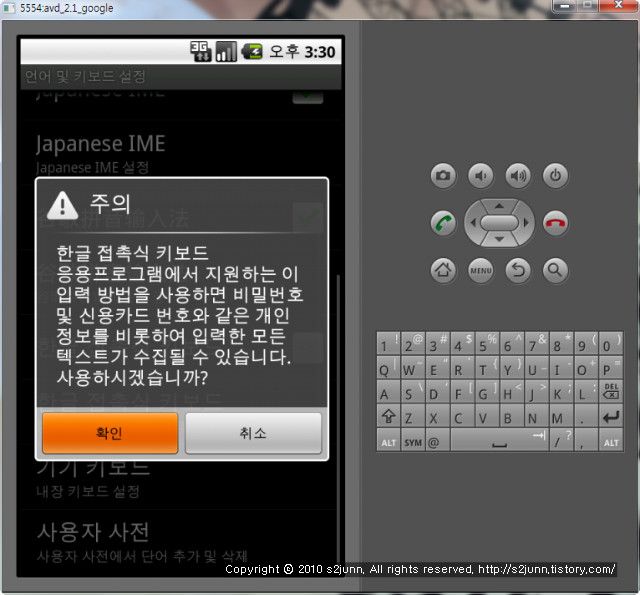Go home with the Home button

(443, 270)
